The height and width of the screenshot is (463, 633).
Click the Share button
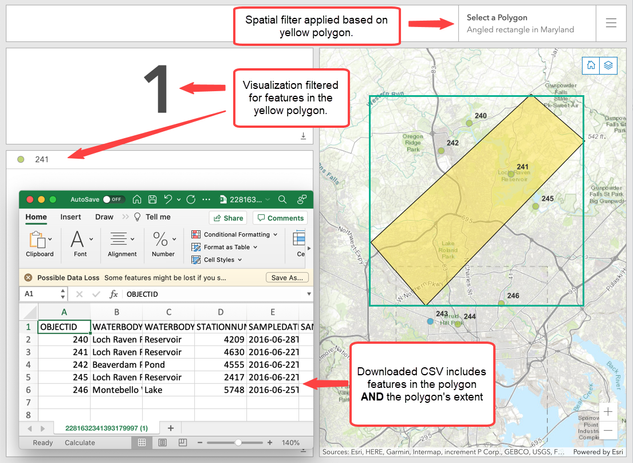click(228, 218)
